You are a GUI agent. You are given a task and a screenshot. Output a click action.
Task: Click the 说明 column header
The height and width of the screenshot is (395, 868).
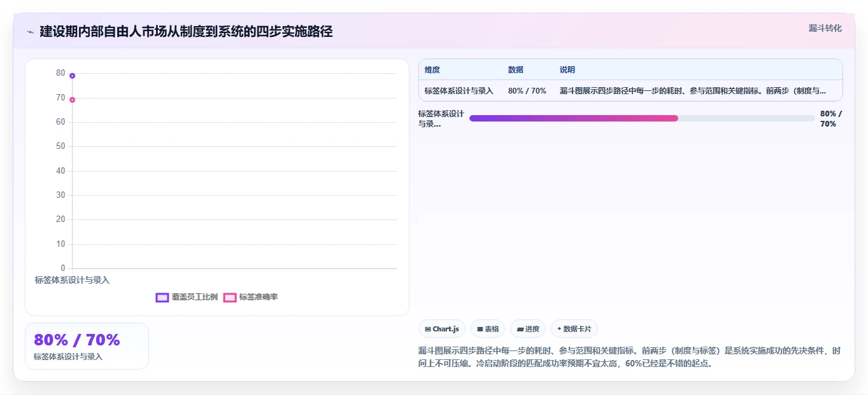(x=567, y=70)
